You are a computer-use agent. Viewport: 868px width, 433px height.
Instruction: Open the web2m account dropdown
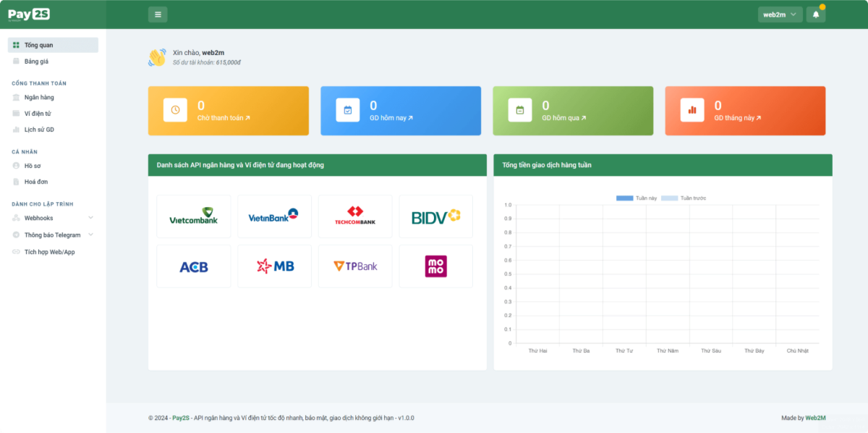[x=780, y=14]
